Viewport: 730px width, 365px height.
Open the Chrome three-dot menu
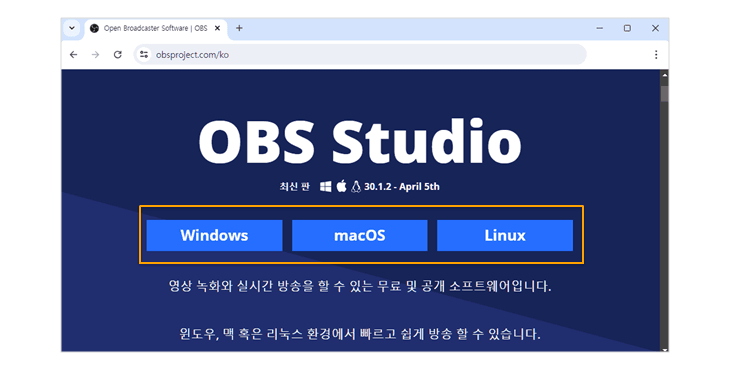656,55
